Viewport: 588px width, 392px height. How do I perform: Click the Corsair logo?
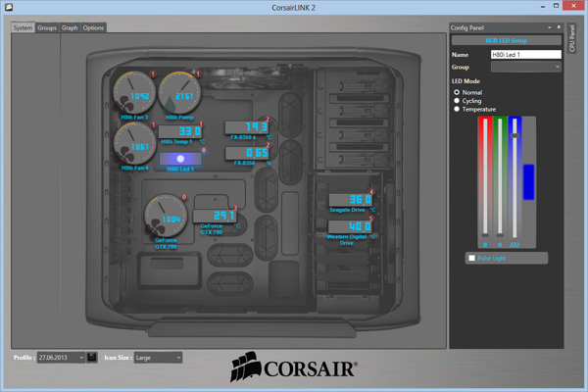[293, 367]
